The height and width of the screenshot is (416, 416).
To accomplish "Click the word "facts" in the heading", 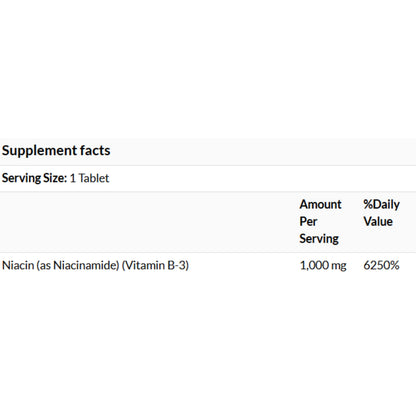I will (x=95, y=150).
